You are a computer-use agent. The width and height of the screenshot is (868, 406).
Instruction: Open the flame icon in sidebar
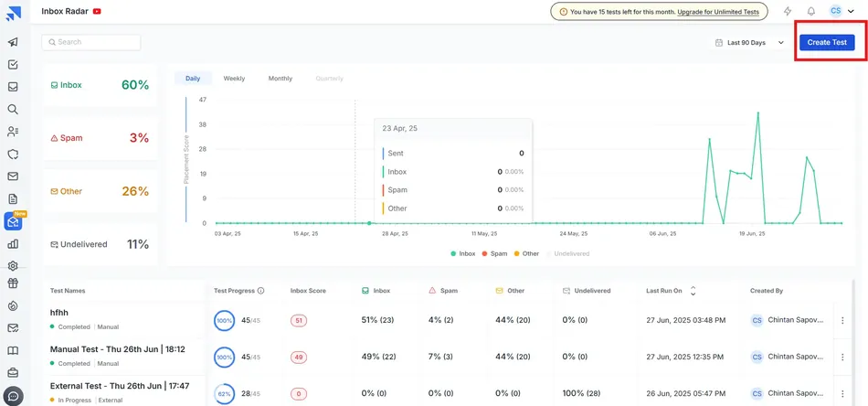click(13, 305)
